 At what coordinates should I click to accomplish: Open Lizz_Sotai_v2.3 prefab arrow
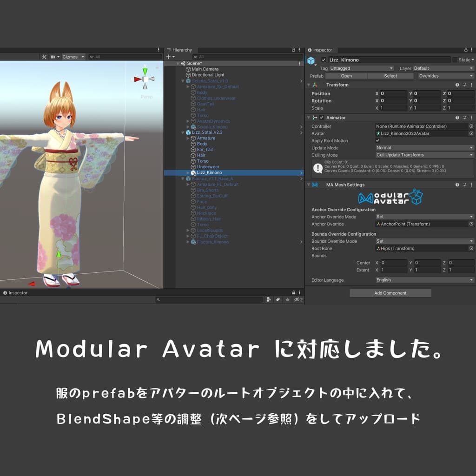point(301,132)
